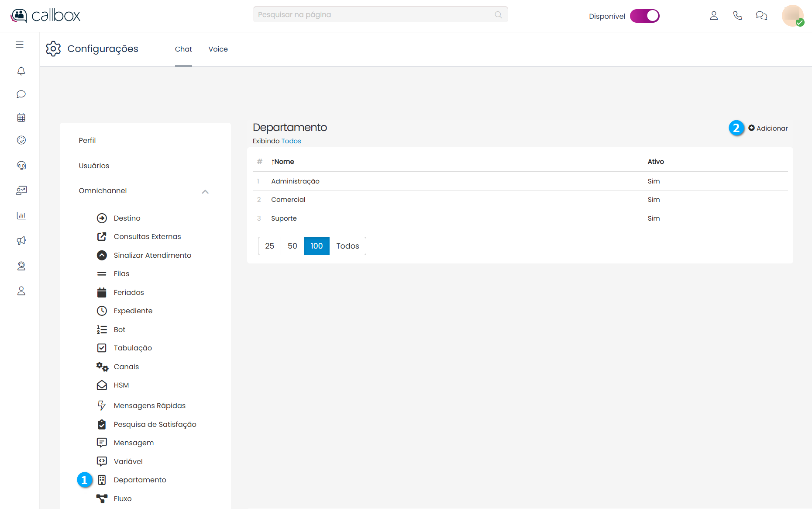
Task: Open the megaphone campaigns sidebar icon
Action: (x=21, y=241)
